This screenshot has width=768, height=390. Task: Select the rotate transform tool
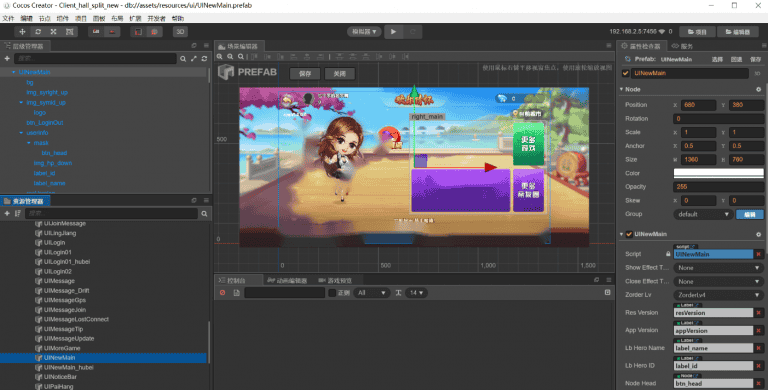(38, 31)
